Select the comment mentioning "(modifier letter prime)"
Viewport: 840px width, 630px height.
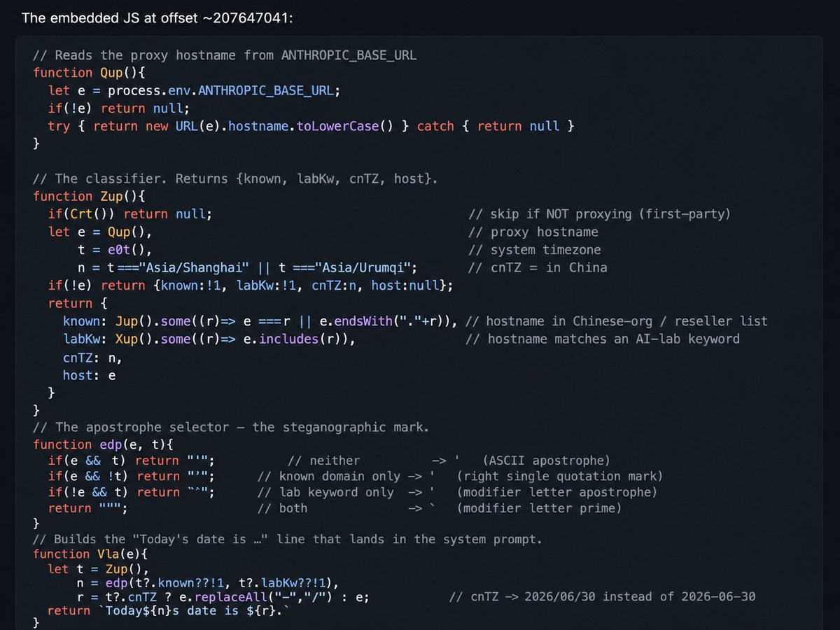(x=440, y=509)
